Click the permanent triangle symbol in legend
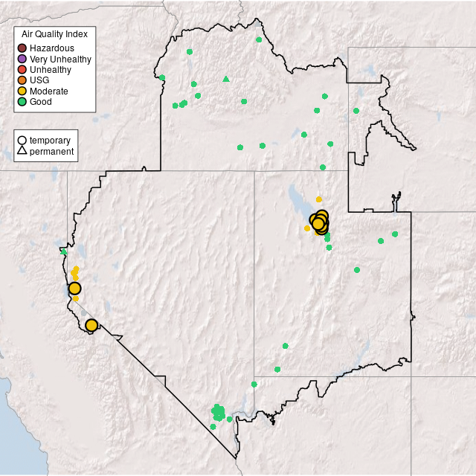 pyautogui.click(x=22, y=151)
